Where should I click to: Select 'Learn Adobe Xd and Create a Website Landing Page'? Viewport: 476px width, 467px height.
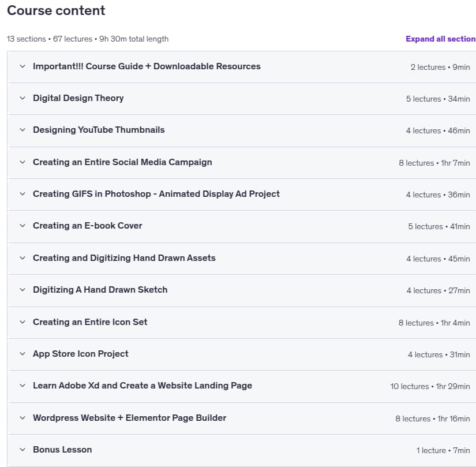point(143,386)
